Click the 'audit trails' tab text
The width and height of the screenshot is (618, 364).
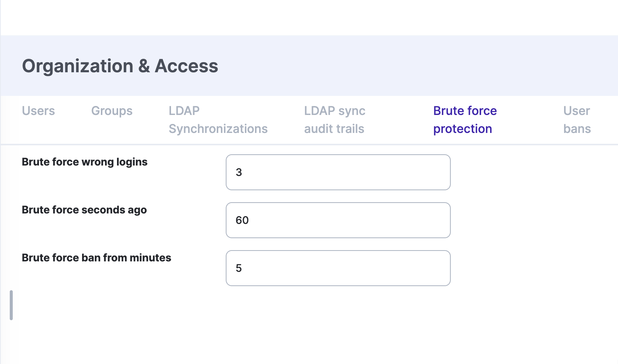[x=334, y=129]
